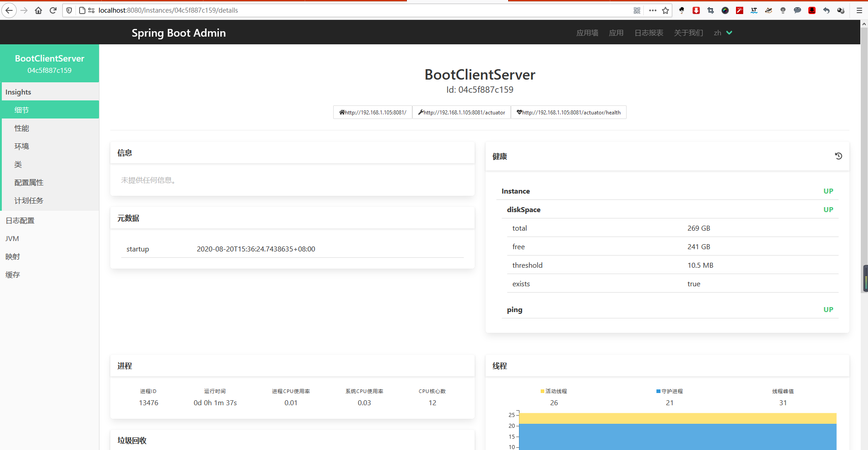
Task: Go to 应用墙 in the top navigation
Action: 587,33
